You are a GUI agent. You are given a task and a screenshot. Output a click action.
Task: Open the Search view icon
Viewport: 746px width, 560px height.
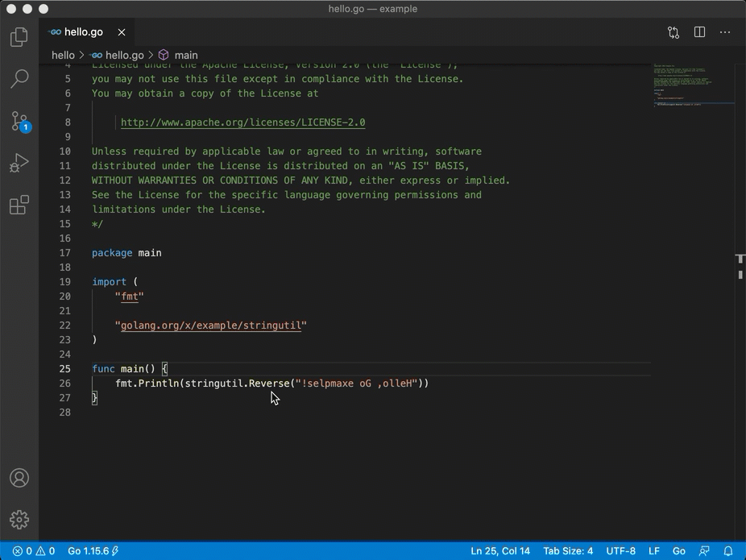19,79
